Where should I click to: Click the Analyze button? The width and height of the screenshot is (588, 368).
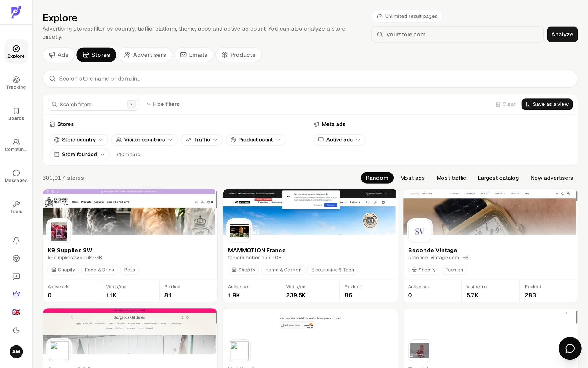tap(562, 34)
